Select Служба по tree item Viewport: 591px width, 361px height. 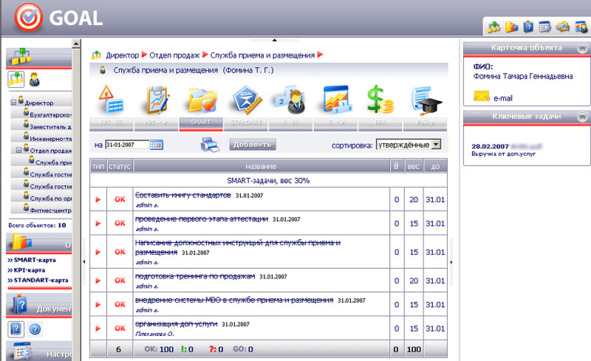click(51, 198)
